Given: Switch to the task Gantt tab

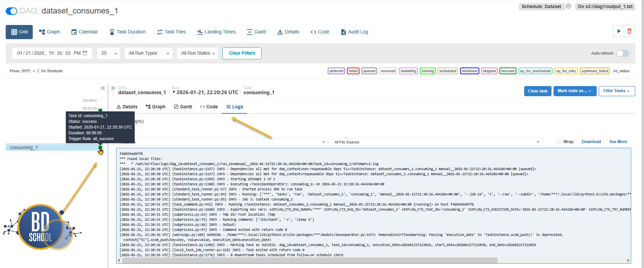Looking at the screenshot, I should 183,107.
